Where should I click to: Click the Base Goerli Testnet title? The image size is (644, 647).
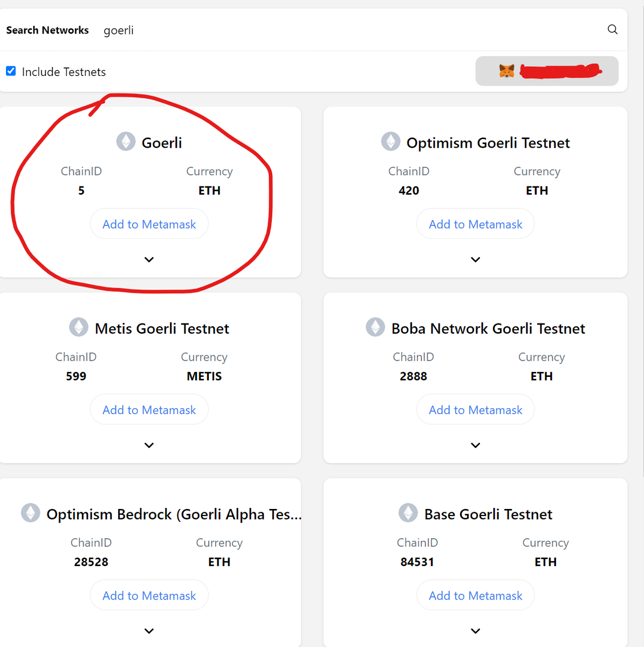pyautogui.click(x=488, y=514)
